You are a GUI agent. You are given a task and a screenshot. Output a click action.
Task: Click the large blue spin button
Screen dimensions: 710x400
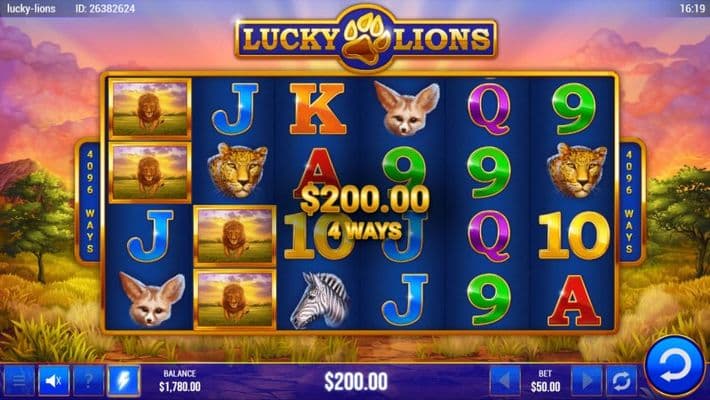click(675, 366)
